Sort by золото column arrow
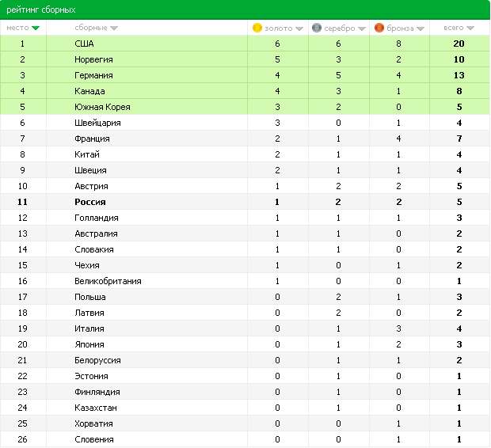 click(299, 28)
